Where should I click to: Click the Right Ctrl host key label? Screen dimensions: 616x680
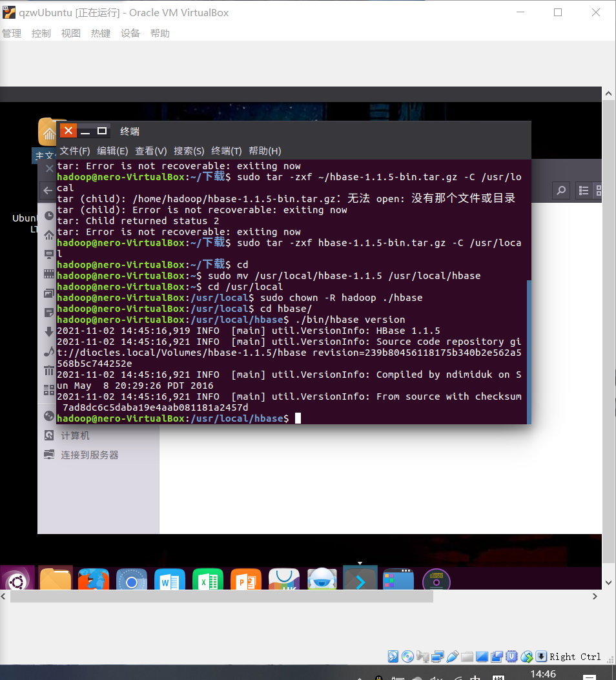(575, 657)
